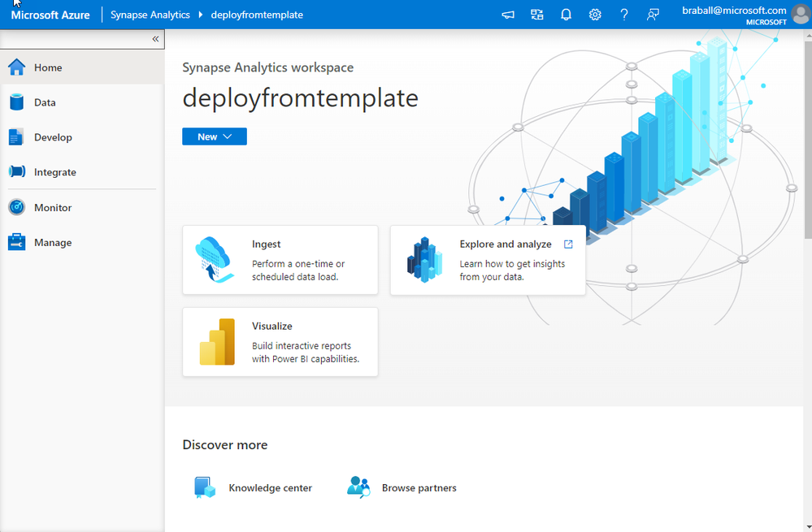
Task: Open the help question mark icon
Action: tap(624, 15)
